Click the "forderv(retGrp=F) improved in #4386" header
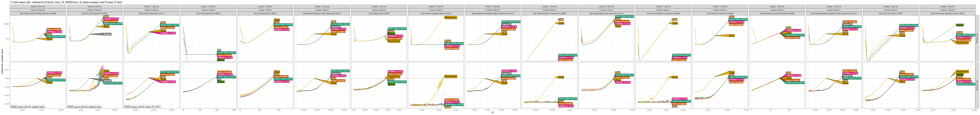Screen dimensions: 980x115 click(549, 13)
